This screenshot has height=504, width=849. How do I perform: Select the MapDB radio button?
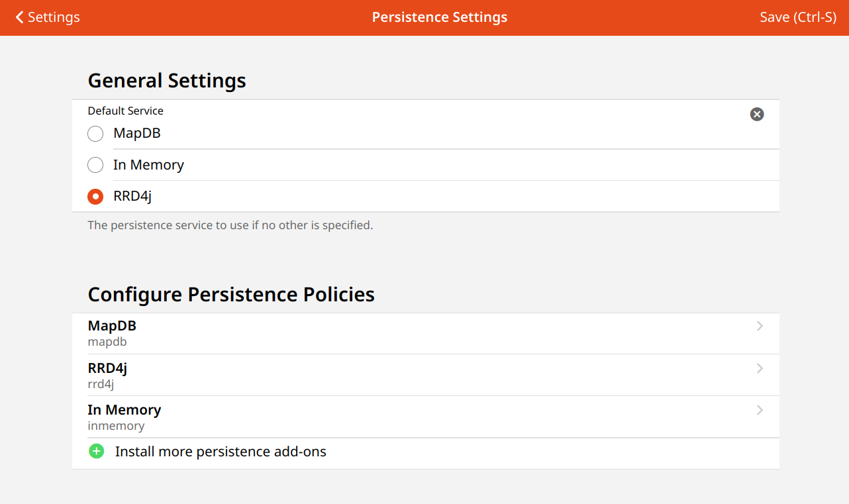95,134
